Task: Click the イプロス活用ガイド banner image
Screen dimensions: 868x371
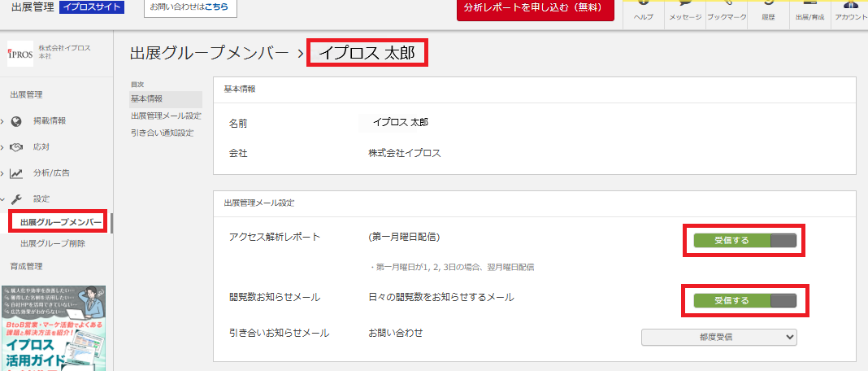Action: (55, 325)
